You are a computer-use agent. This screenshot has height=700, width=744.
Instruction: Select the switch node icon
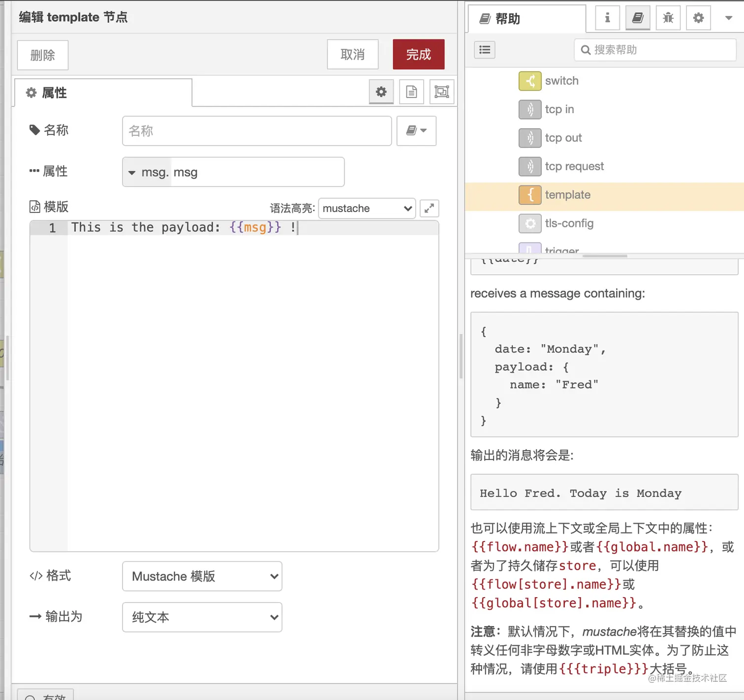click(530, 81)
